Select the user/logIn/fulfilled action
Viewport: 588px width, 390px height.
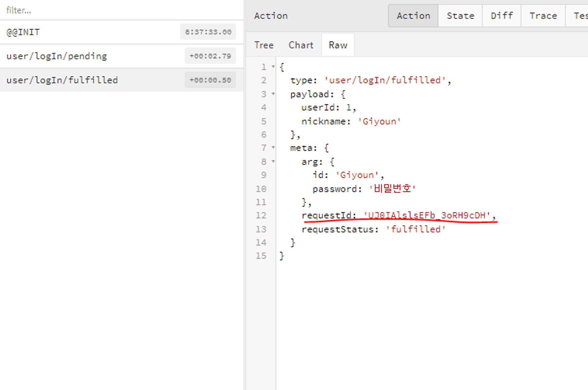point(62,80)
